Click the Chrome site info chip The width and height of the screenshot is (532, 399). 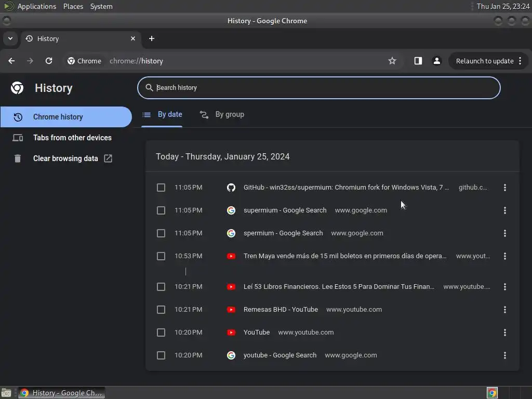point(85,61)
